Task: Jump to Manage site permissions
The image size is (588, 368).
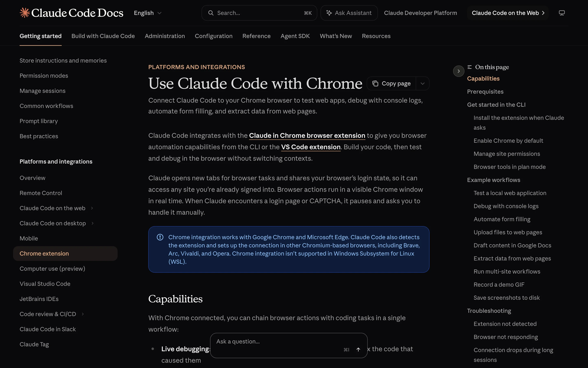Action: tap(507, 154)
